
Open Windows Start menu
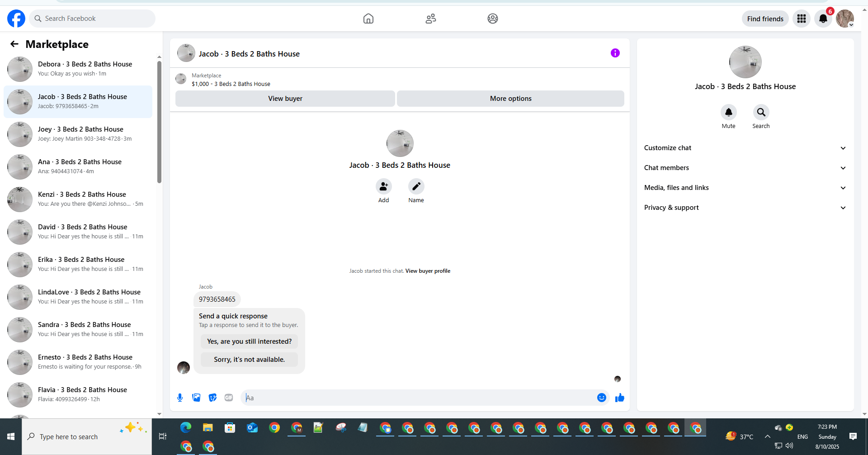click(x=11, y=436)
